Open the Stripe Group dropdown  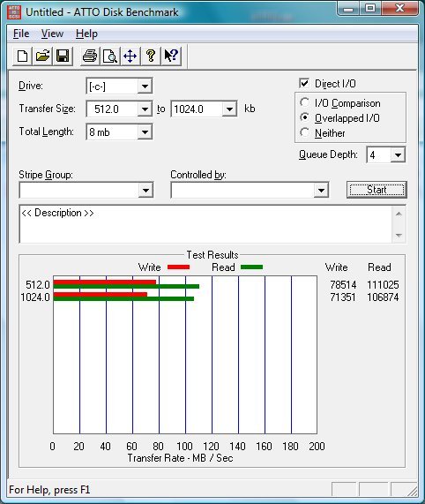pyautogui.click(x=145, y=191)
